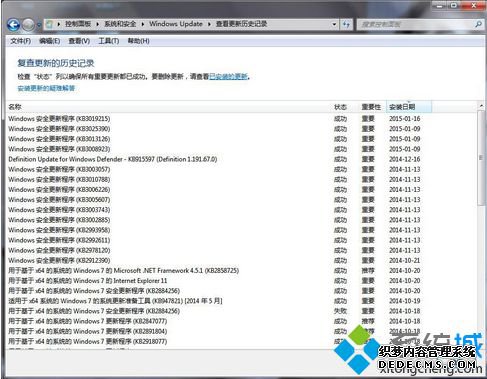Sort by 名称 column header
The height and width of the screenshot is (379, 487).
(15, 107)
